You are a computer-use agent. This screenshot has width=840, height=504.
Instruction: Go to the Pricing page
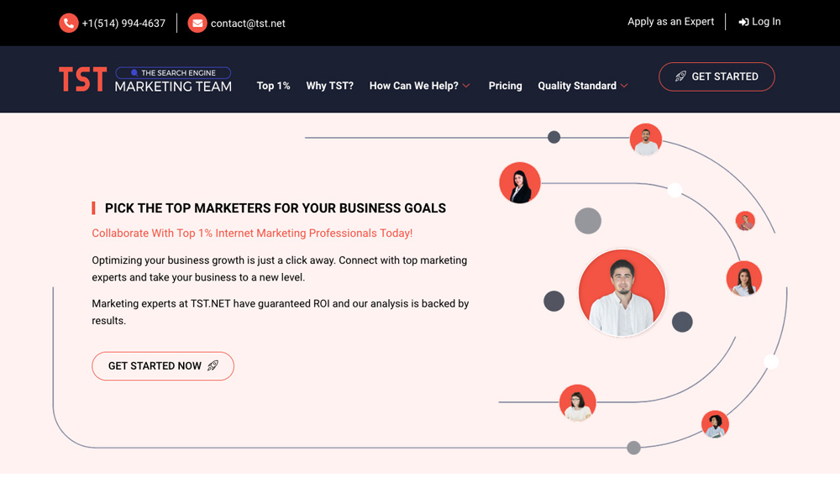pyautogui.click(x=505, y=86)
